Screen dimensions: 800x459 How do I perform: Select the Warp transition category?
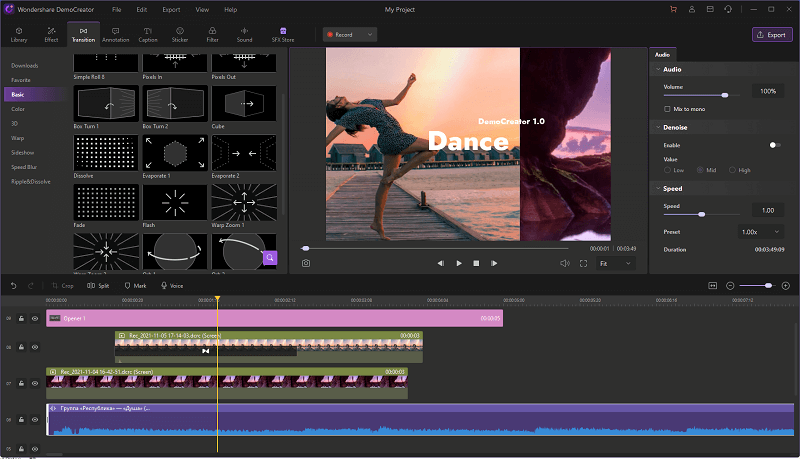(18, 137)
